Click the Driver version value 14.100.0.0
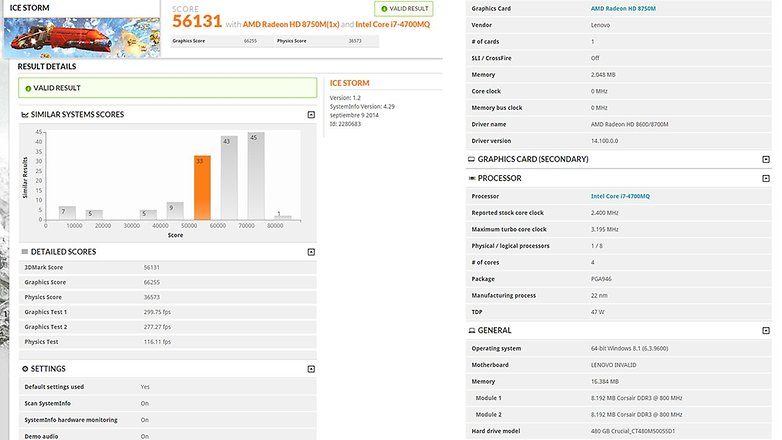 pyautogui.click(x=604, y=141)
